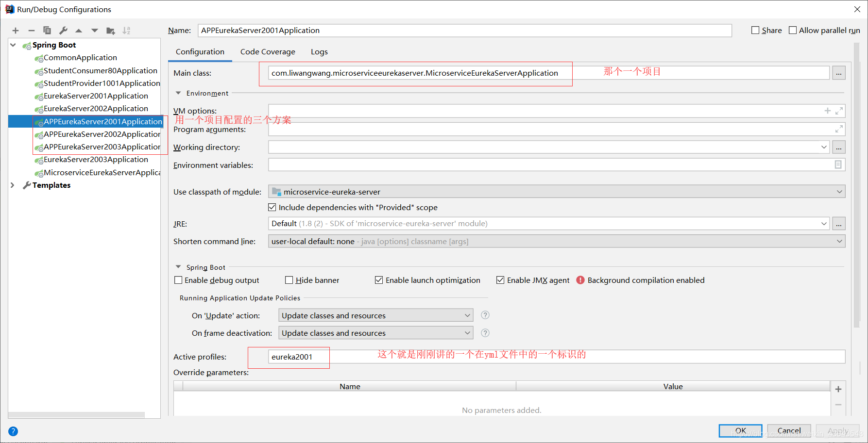The height and width of the screenshot is (443, 868).
Task: Click the Main class browse button
Action: click(x=839, y=73)
